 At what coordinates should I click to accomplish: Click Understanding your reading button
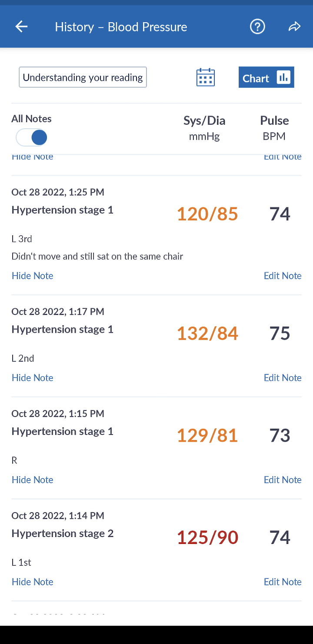pyautogui.click(x=83, y=77)
